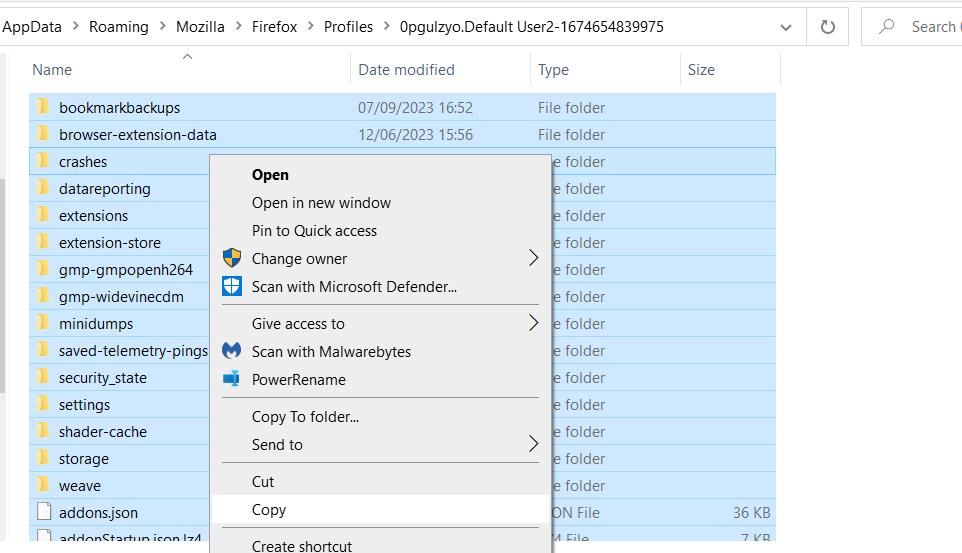Click the search magnifier icon
Screen dimensions: 962x553
tap(887, 27)
